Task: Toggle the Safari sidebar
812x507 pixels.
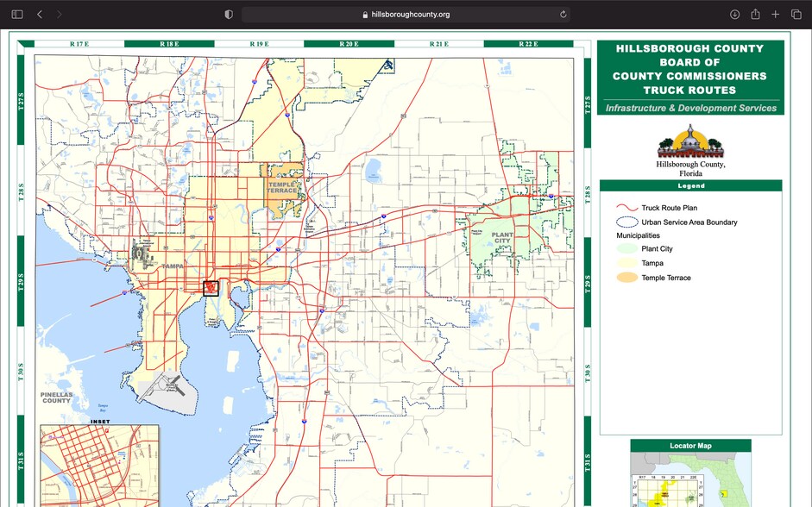Action: coord(16,14)
